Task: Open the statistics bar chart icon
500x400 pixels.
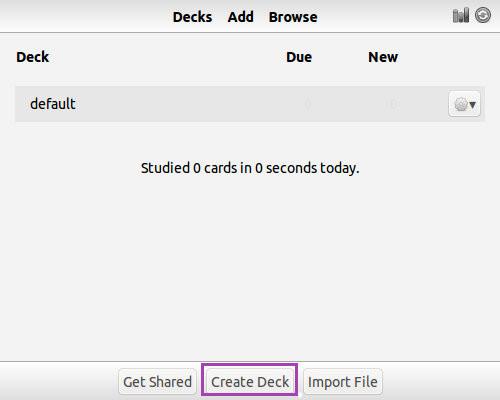Action: [461, 15]
